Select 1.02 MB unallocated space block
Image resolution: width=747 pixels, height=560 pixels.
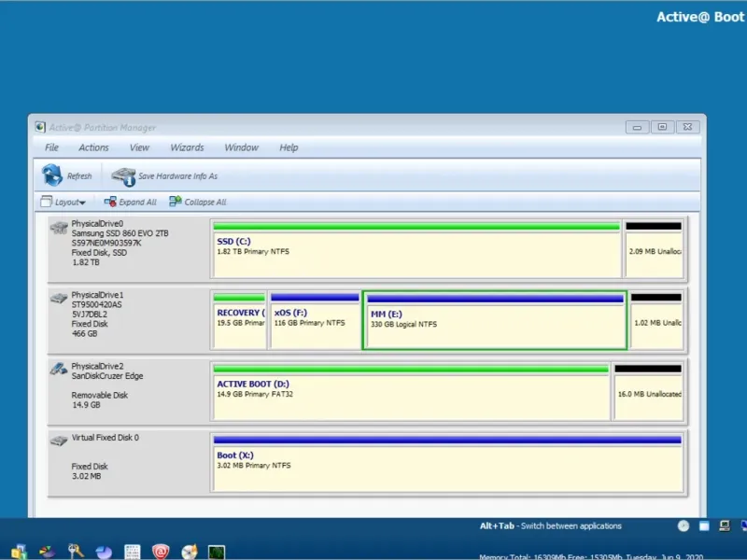coord(656,320)
